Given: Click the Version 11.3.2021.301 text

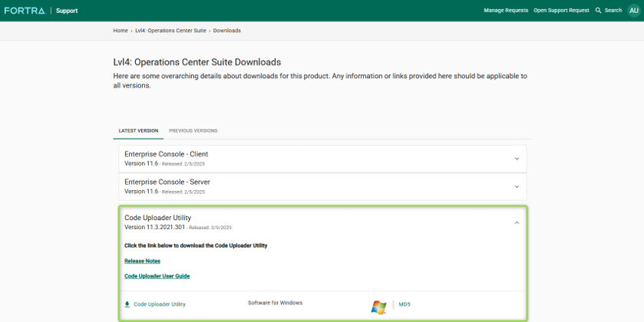Looking at the screenshot, I should (x=155, y=227).
